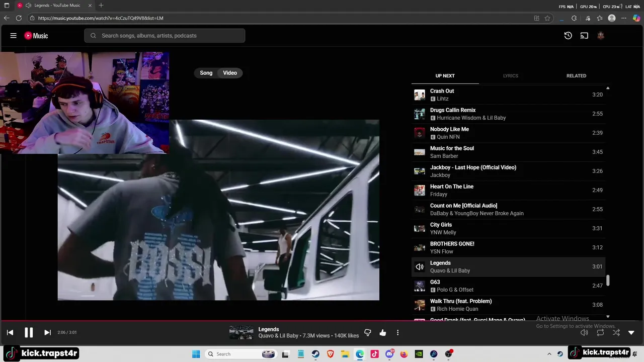Pause the playing song
The width and height of the screenshot is (644, 362).
coord(29,332)
